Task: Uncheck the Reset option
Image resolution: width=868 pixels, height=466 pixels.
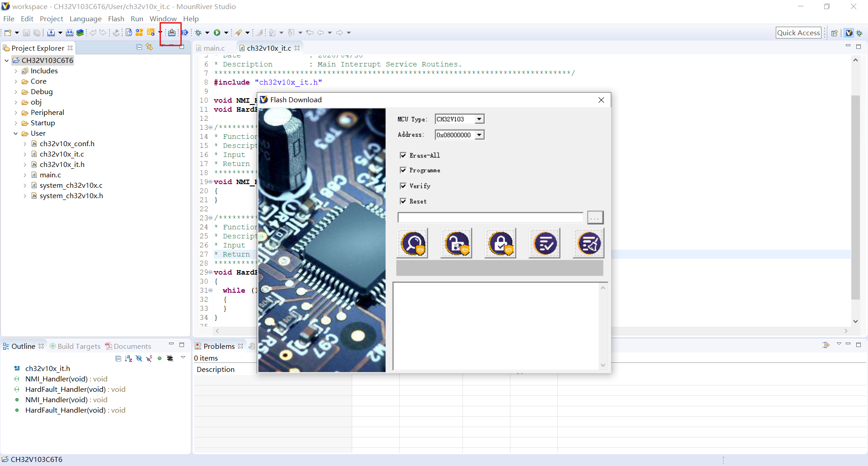Action: pos(403,201)
